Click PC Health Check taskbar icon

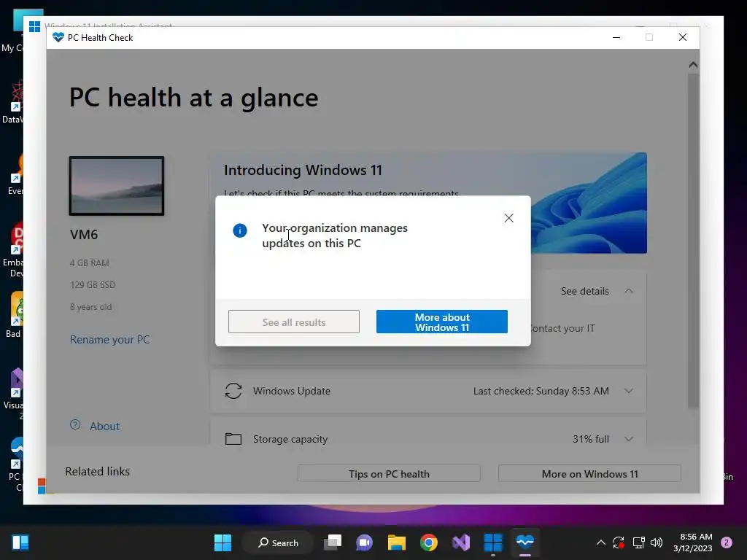coord(525,542)
